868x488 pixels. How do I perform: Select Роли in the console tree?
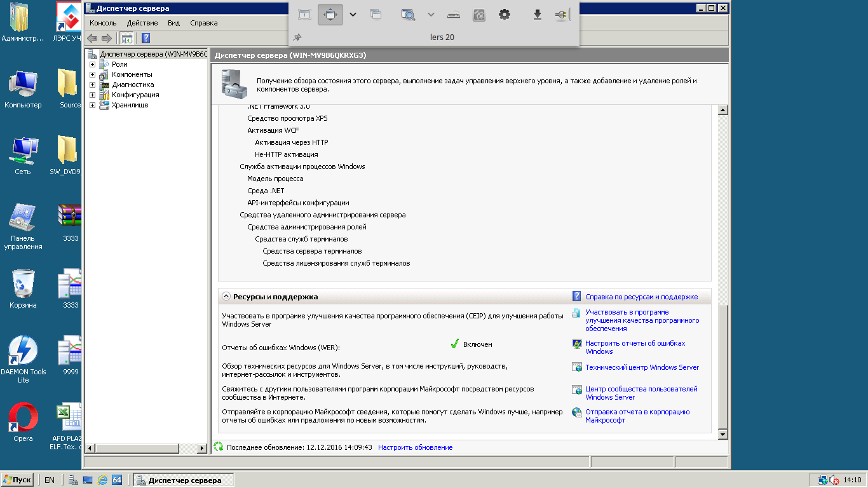119,64
